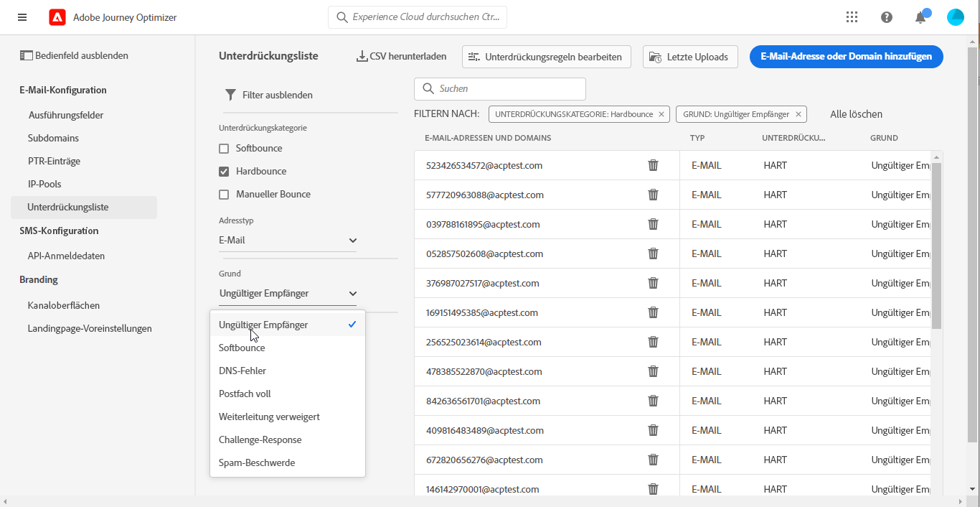Choose Spam-Beschwerde from the list

(x=257, y=462)
